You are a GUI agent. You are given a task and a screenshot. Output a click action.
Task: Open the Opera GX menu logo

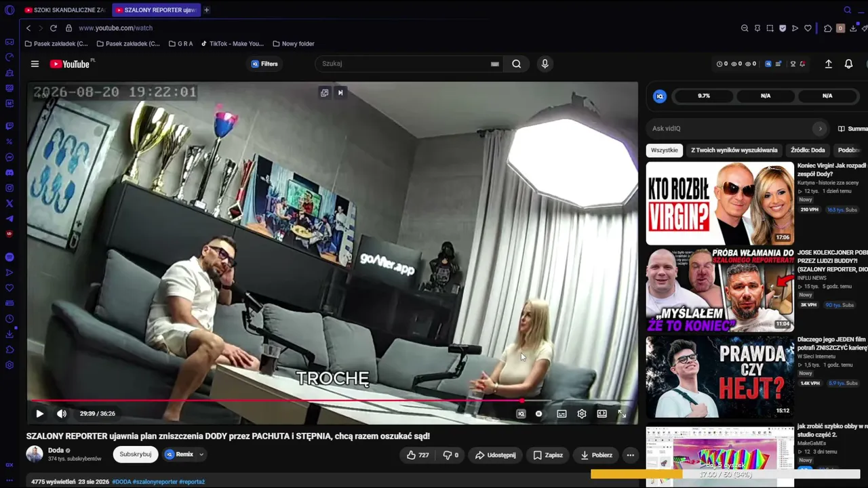(x=9, y=9)
